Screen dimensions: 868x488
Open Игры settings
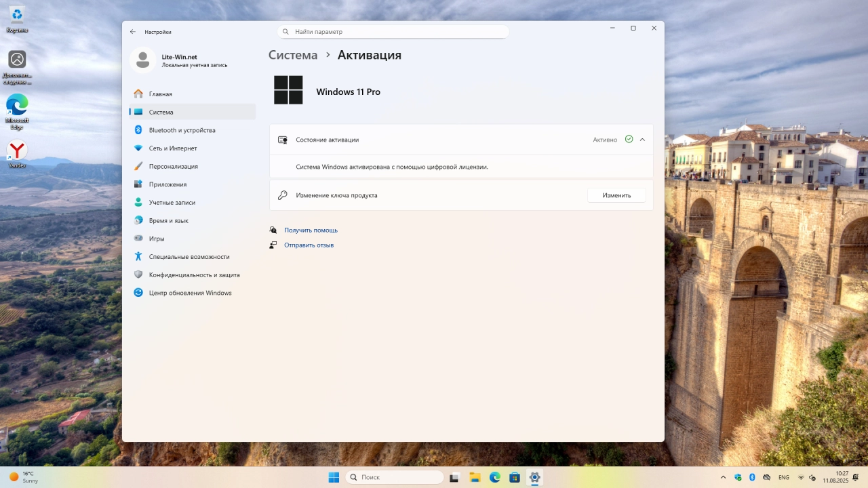coord(192,239)
